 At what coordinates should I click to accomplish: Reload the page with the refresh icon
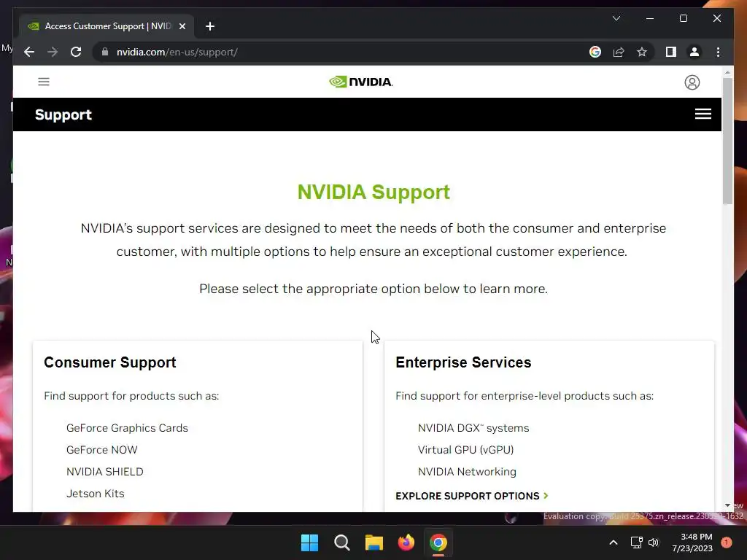tap(76, 52)
